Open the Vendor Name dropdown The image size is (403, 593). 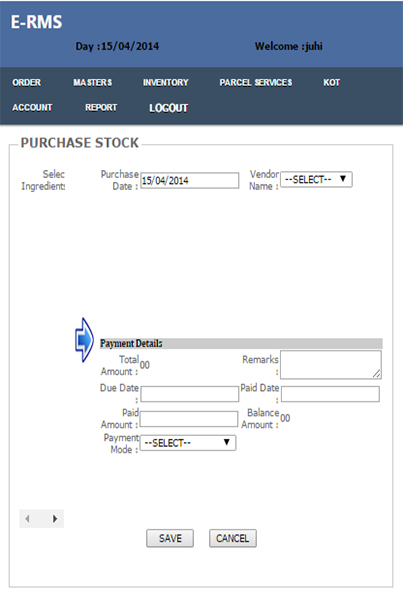pyautogui.click(x=316, y=179)
